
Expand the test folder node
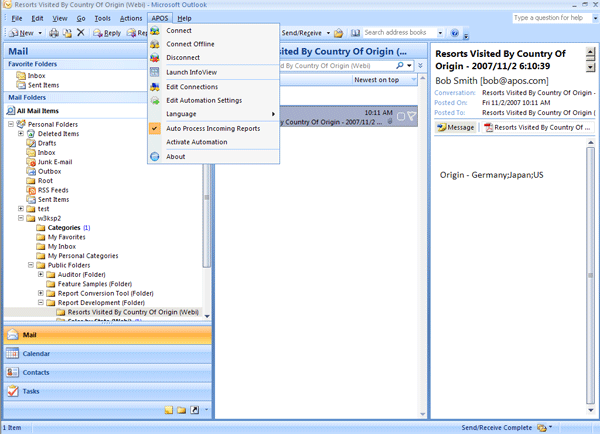[21, 209]
